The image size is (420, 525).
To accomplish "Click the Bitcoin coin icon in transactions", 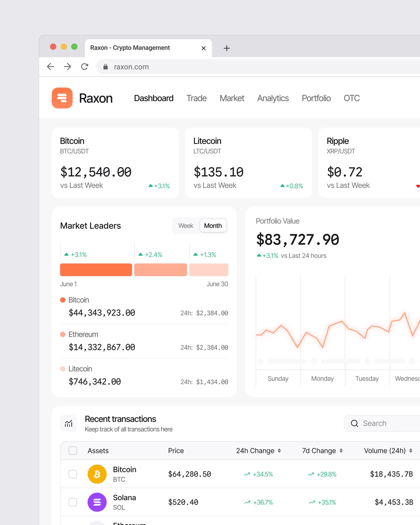I will (97, 474).
